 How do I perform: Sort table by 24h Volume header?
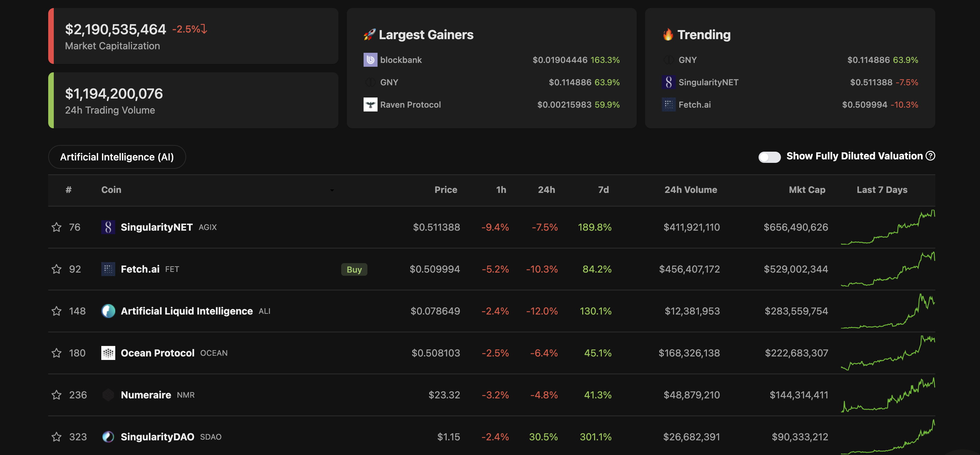pyautogui.click(x=690, y=190)
